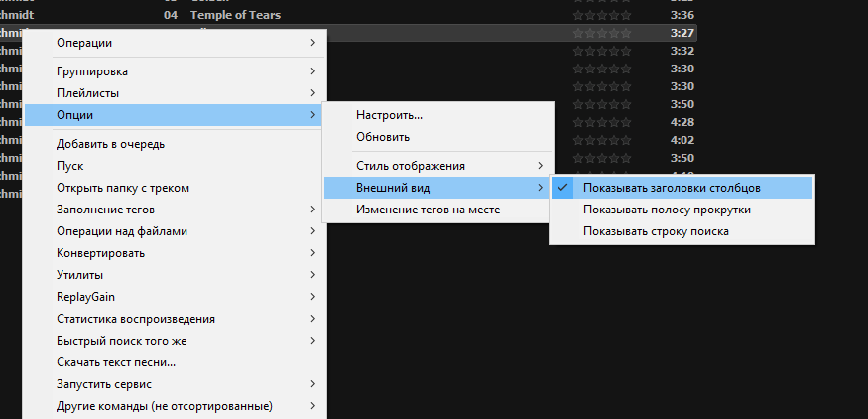This screenshot has height=419, width=868.
Task: Set star rating on the 3:27 track row
Action: pyautogui.click(x=602, y=33)
